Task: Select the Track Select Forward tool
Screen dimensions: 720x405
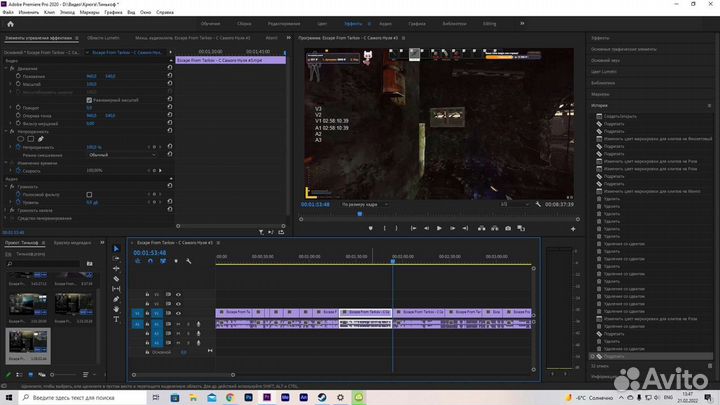Action: (116, 259)
